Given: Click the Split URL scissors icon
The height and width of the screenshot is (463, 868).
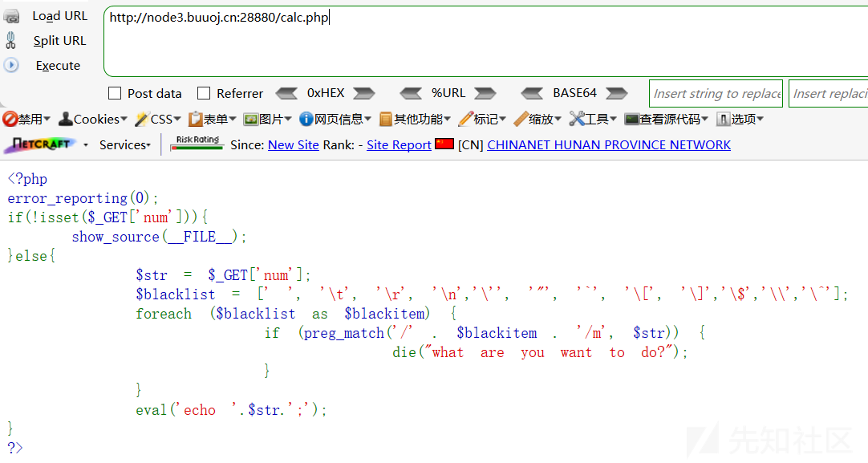Looking at the screenshot, I should click(x=10, y=40).
